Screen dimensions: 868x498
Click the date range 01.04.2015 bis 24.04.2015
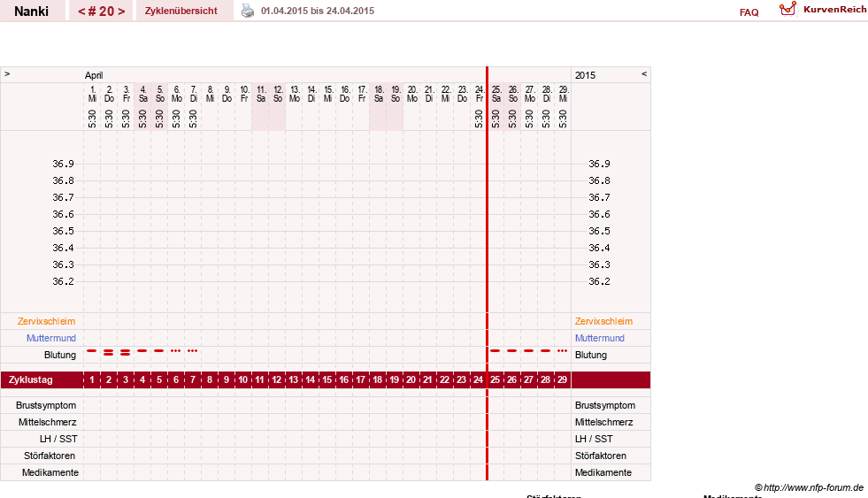318,11
